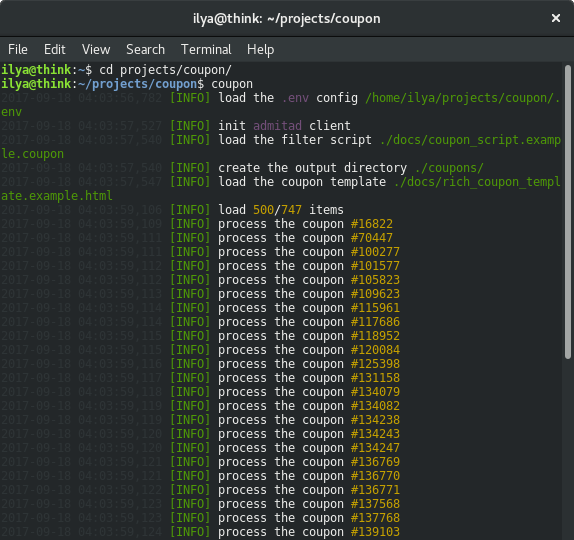Image resolution: width=574 pixels, height=540 pixels.
Task: Open the File menu
Action: [18, 49]
